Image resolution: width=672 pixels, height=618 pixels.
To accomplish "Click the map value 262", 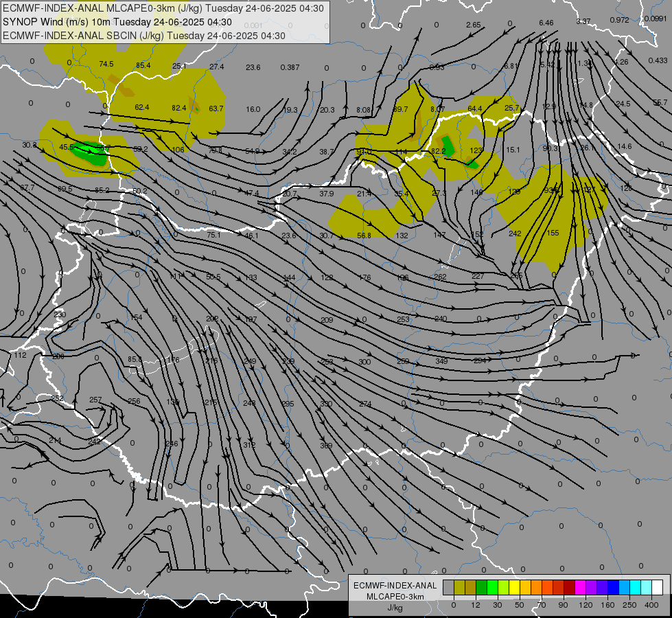I will (x=440, y=277).
